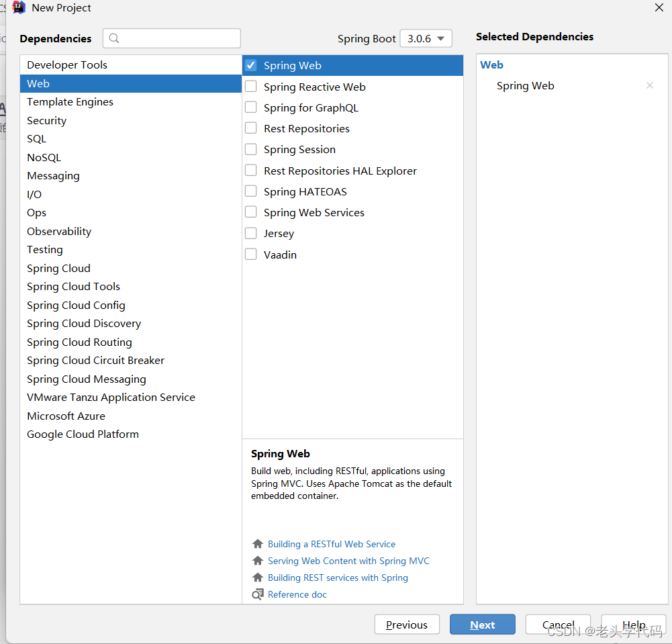Close the New Project dialog
The width and height of the screenshot is (672, 644).
click(x=659, y=7)
